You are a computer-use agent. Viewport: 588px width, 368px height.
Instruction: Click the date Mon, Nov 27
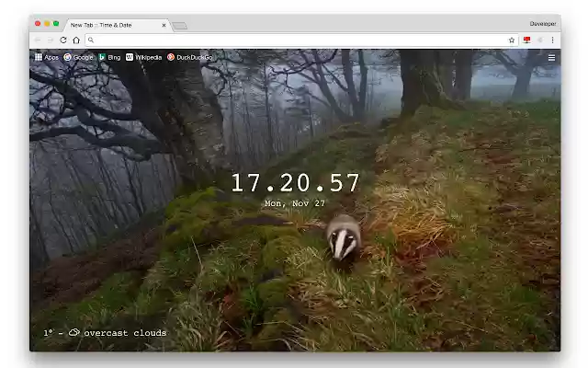295,203
